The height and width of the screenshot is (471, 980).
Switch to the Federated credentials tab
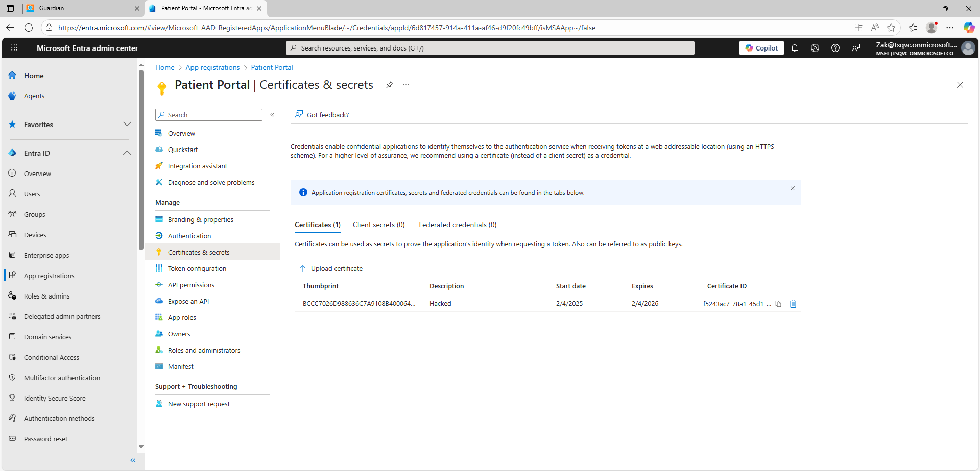click(458, 225)
